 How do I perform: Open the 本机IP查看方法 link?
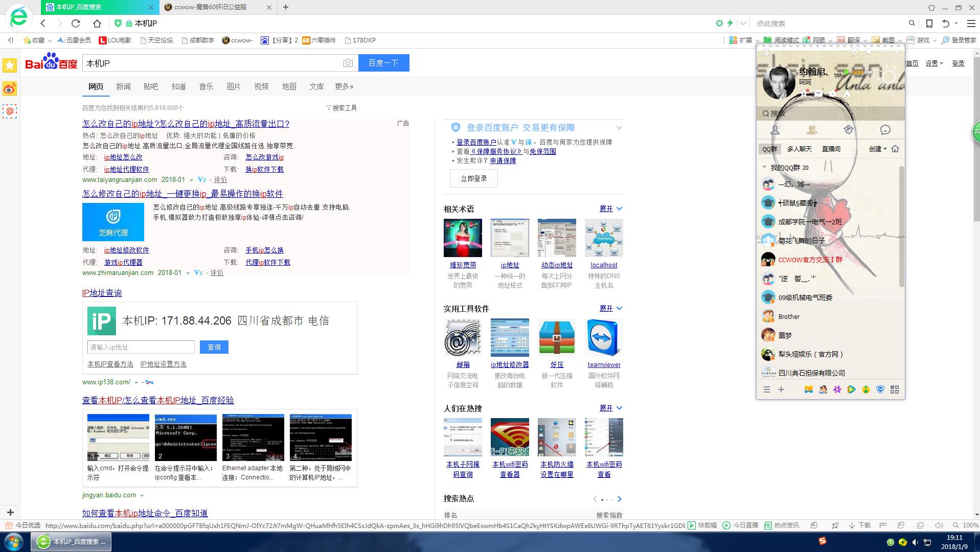(109, 364)
